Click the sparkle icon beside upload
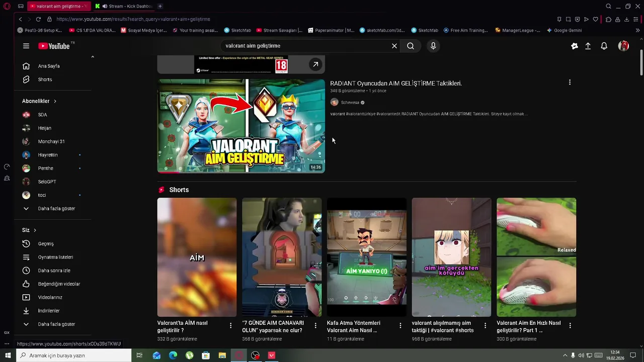The width and height of the screenshot is (644, 362). pos(575,46)
